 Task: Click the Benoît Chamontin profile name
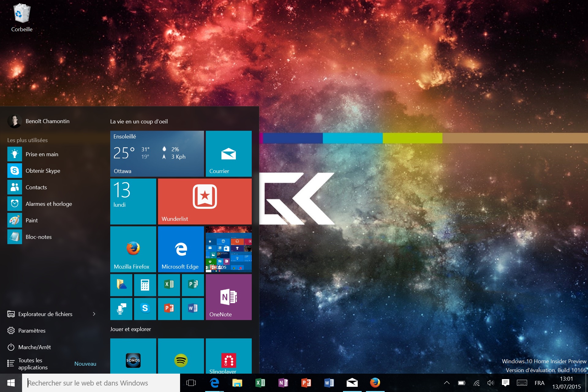47,121
